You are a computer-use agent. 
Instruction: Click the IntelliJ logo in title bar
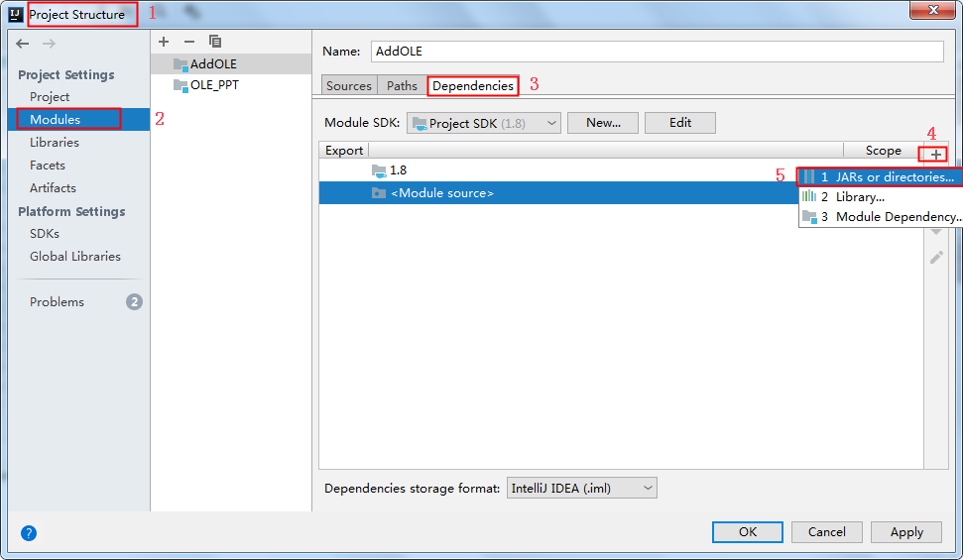(16, 14)
